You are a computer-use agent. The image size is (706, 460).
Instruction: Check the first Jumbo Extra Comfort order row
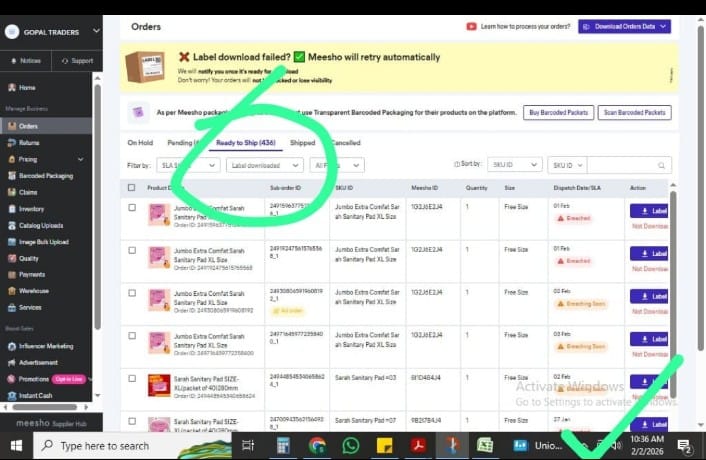[x=132, y=208]
